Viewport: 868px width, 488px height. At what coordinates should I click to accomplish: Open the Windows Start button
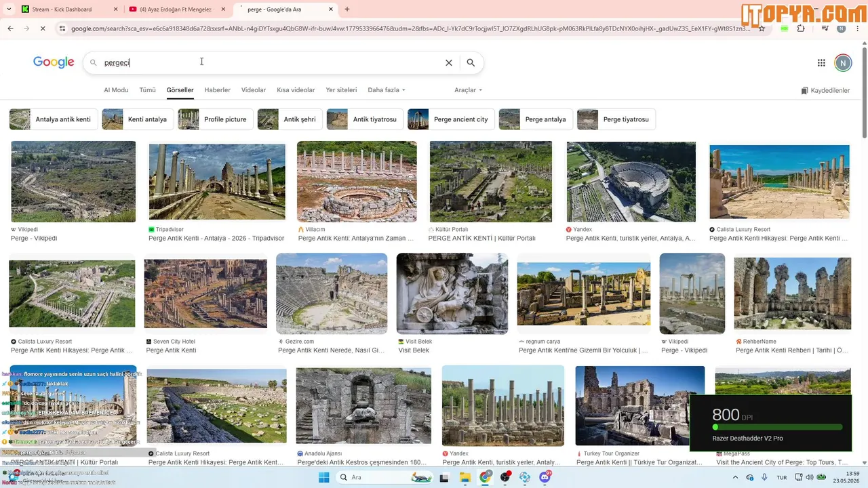(323, 477)
